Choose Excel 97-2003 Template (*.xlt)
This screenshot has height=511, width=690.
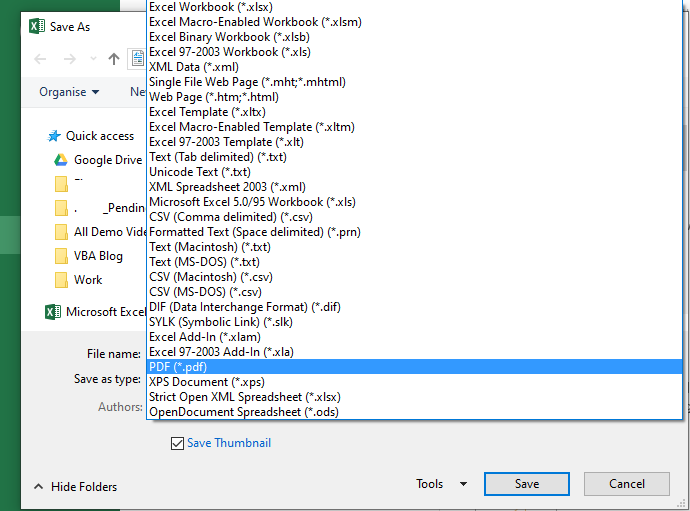[x=414, y=142]
